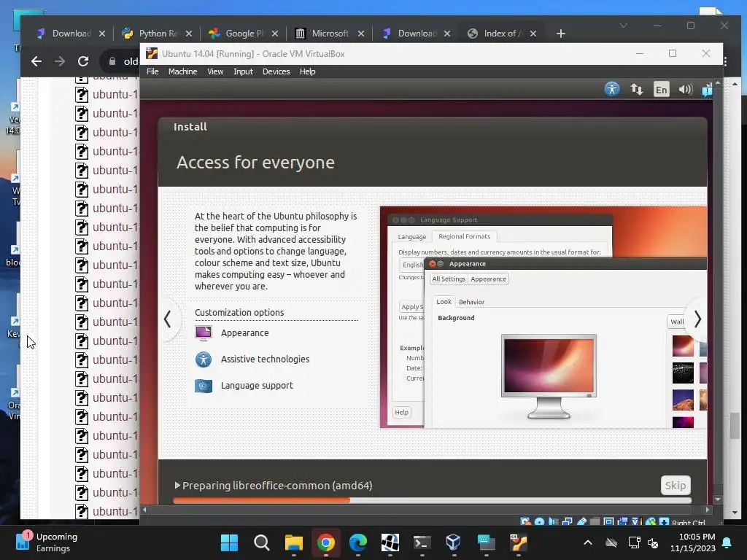Close the Google Pl tab

(275, 34)
